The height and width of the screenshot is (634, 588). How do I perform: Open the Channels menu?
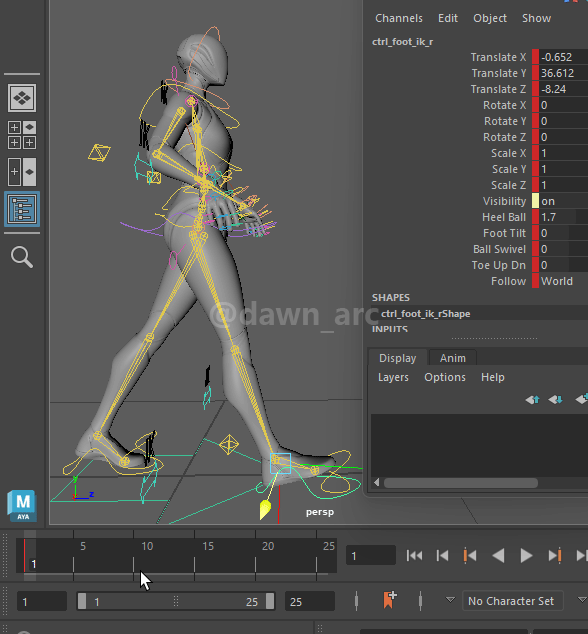399,18
